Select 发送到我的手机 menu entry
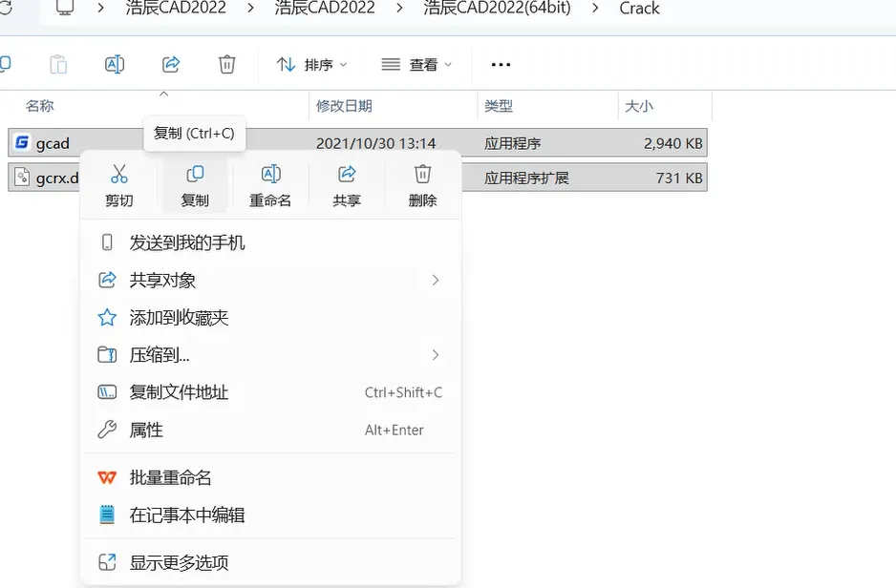Image resolution: width=896 pixels, height=588 pixels. pyautogui.click(x=270, y=242)
